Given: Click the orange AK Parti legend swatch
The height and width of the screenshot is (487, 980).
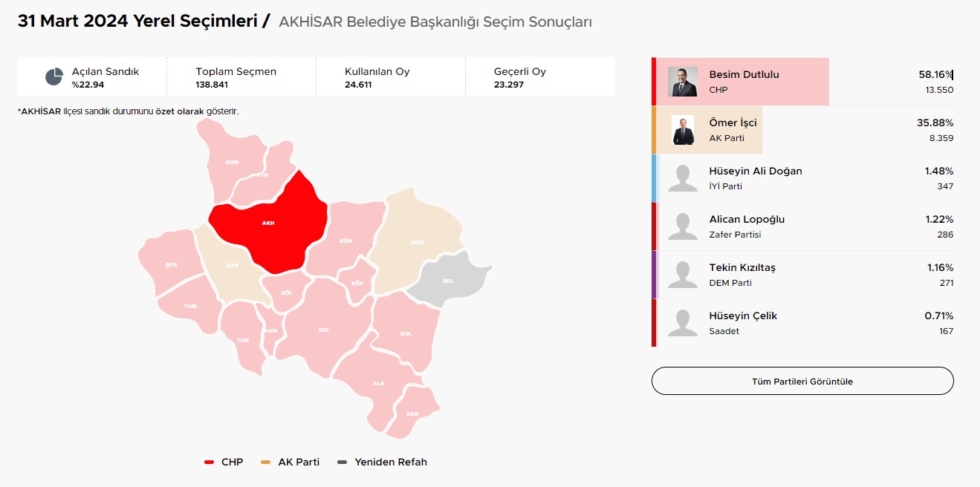Looking at the screenshot, I should (x=266, y=463).
